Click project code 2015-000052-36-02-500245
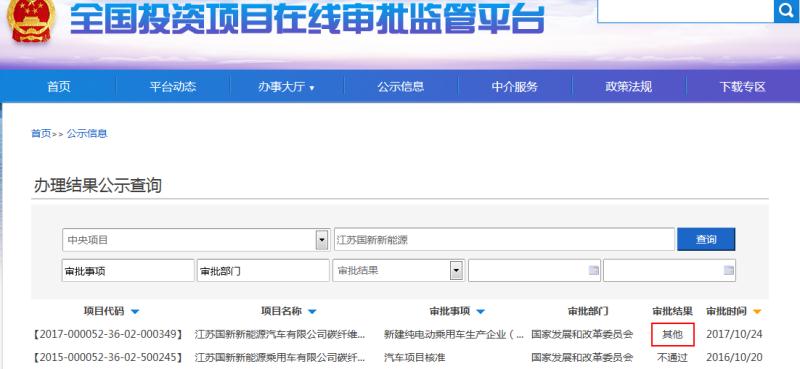Screen dimensions: 800x369 (108, 357)
